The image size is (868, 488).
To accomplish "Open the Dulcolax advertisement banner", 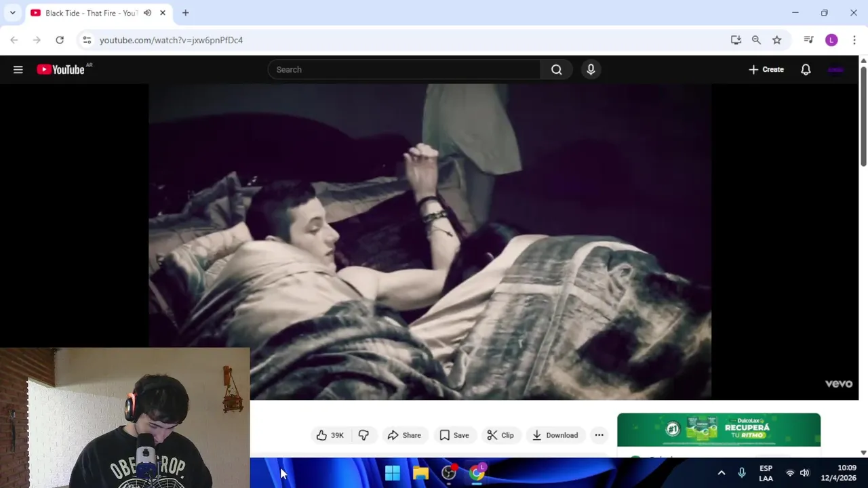I will [719, 430].
